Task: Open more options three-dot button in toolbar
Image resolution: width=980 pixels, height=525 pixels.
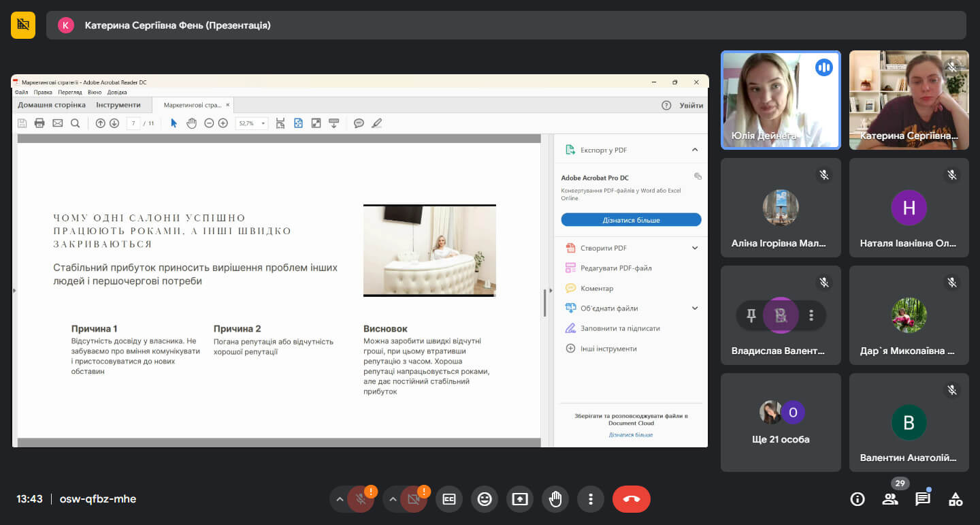Action: (591, 499)
